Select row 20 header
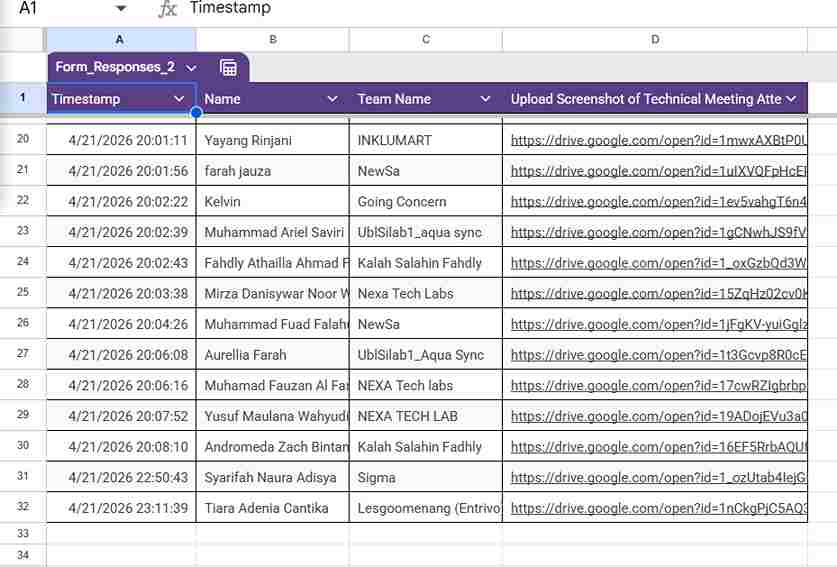This screenshot has width=837, height=567. (23, 139)
